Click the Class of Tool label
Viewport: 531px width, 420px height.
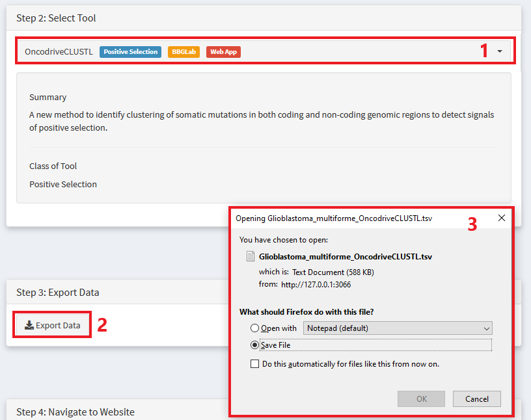pos(53,166)
